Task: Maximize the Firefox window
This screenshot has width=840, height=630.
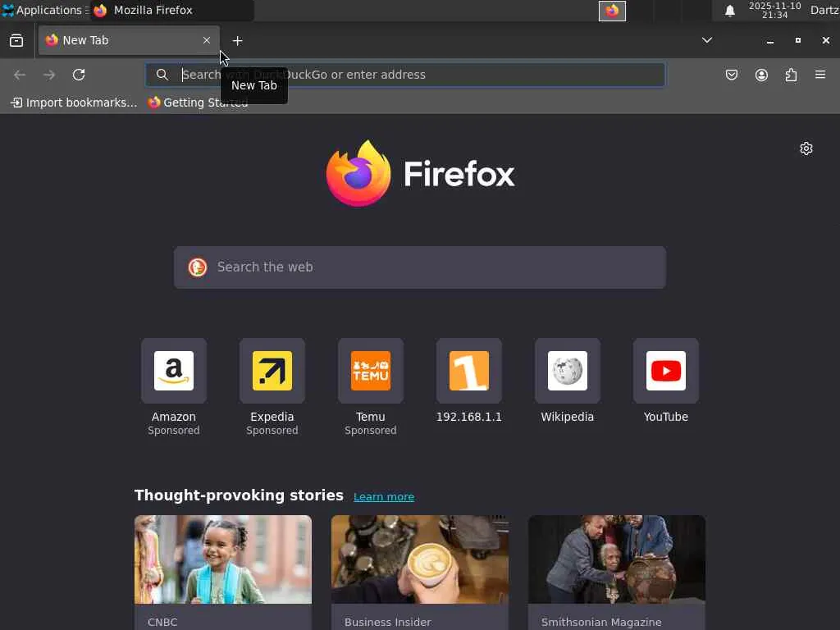Action: (797, 40)
